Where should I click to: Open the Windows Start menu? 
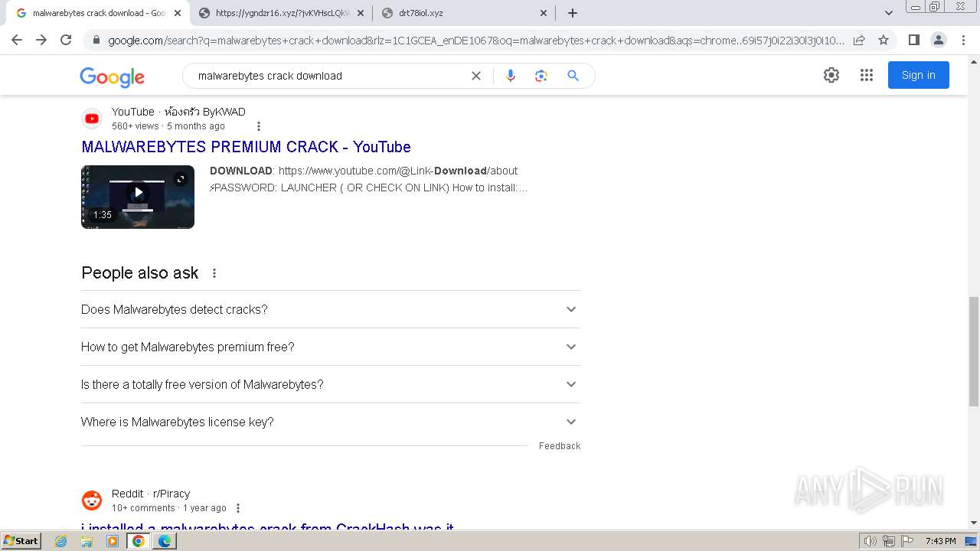coord(21,541)
